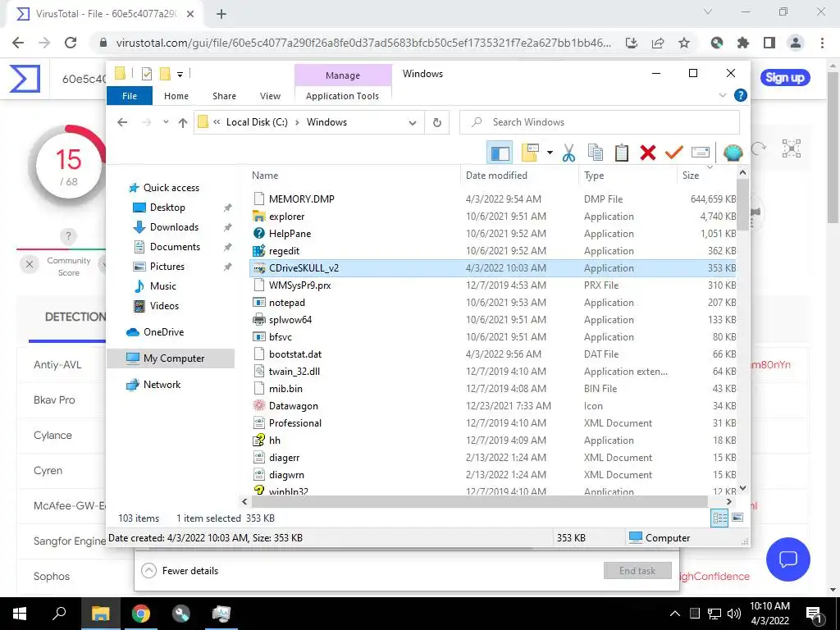Click quick access New Folder icon in title bar
Viewport: 840px width, 630px height.
(x=165, y=74)
